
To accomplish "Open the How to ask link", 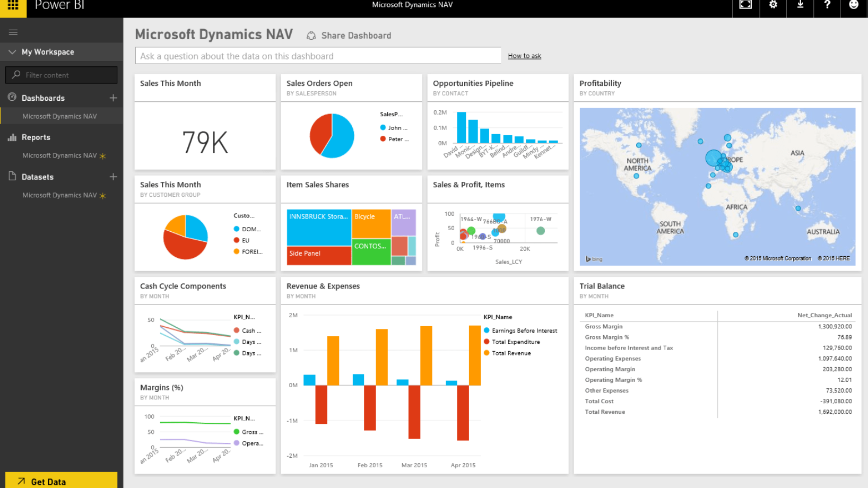I will [x=524, y=56].
